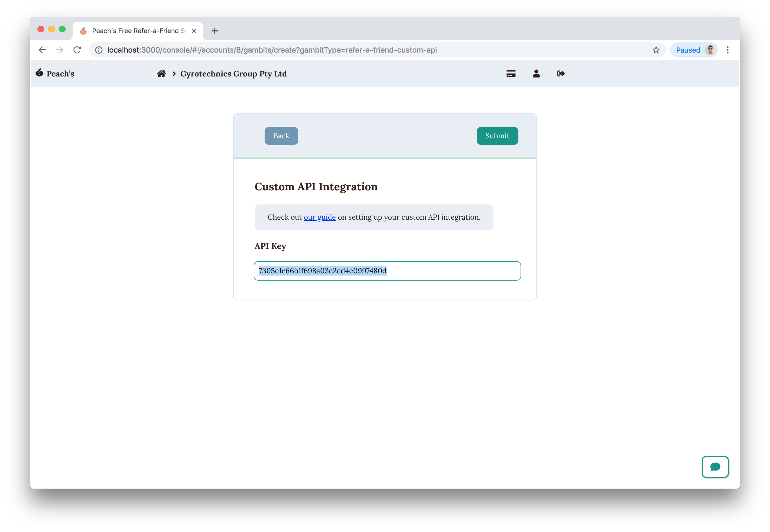This screenshot has width=770, height=532.
Task: Click the Peach's brand name
Action: click(x=60, y=74)
